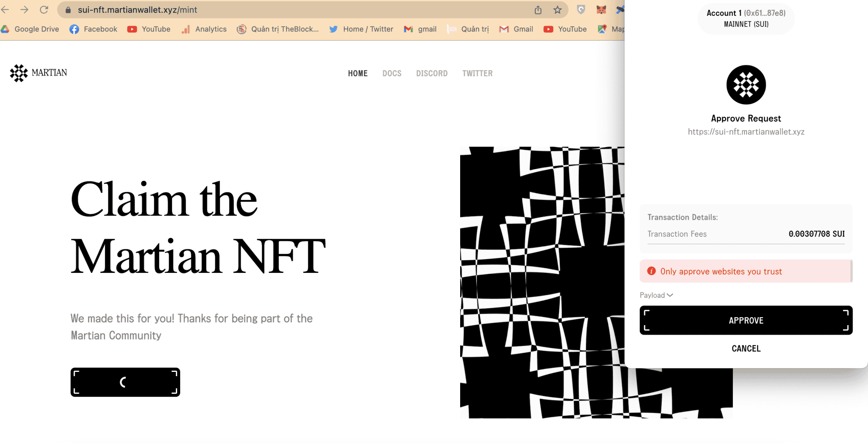
Task: Bookmark page with the star icon
Action: tap(558, 10)
